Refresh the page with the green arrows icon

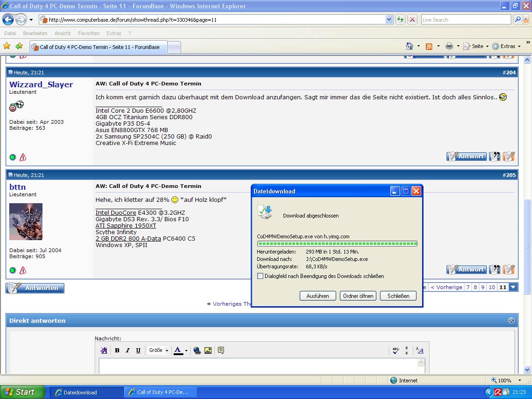pyautogui.click(x=400, y=19)
